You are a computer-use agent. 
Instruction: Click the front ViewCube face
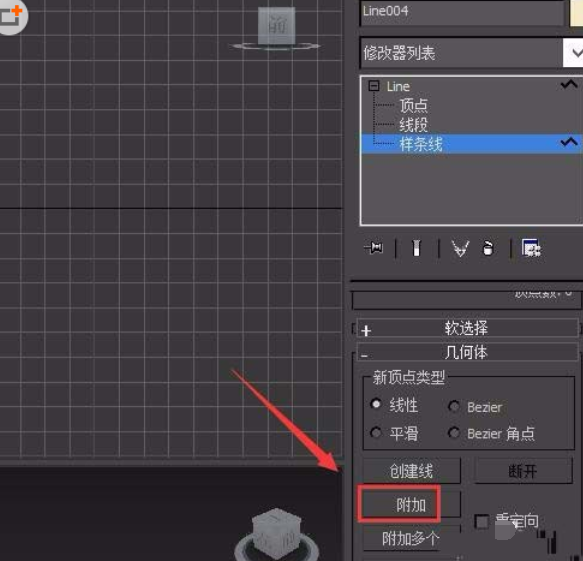(277, 25)
